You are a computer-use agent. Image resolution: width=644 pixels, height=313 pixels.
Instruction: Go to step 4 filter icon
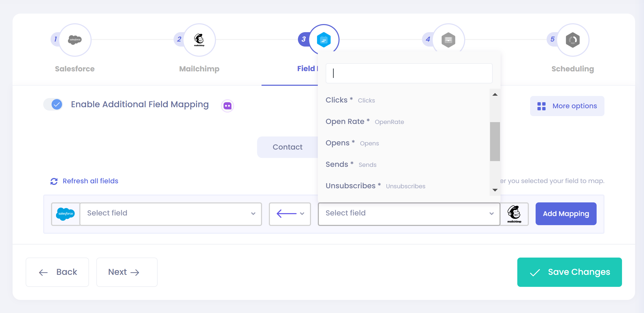[448, 40]
